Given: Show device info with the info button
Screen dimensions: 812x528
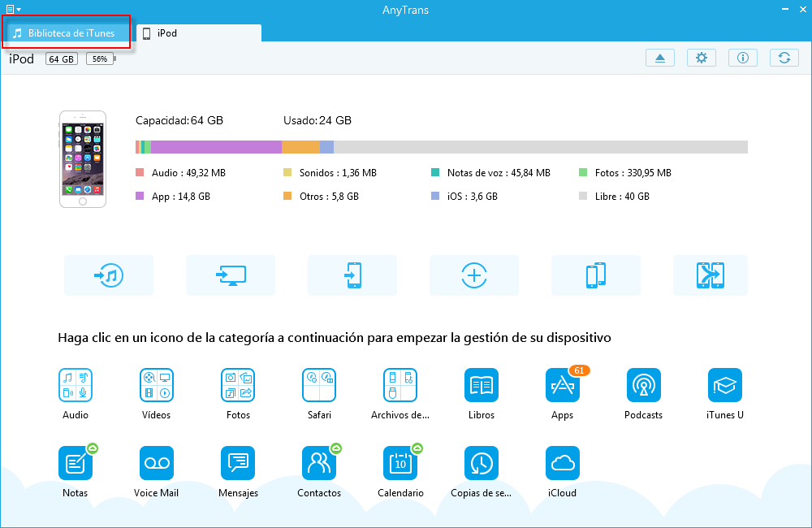Looking at the screenshot, I should point(743,58).
